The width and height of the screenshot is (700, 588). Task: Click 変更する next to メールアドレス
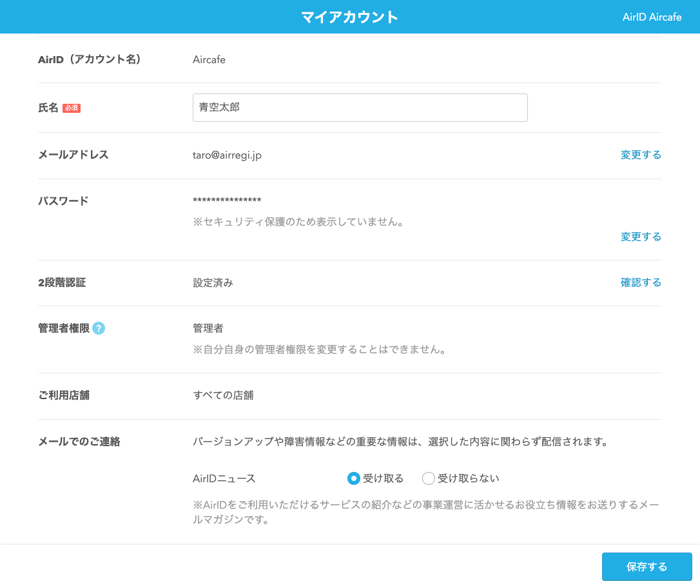point(640,155)
